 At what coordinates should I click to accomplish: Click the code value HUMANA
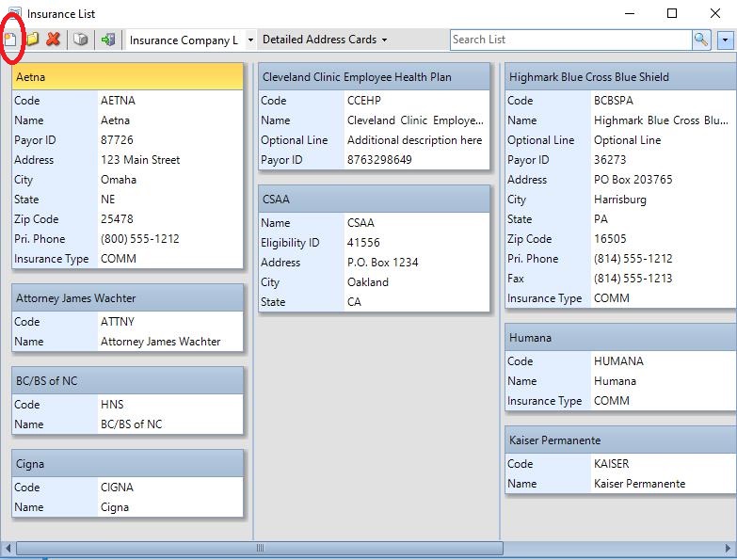[x=618, y=361]
